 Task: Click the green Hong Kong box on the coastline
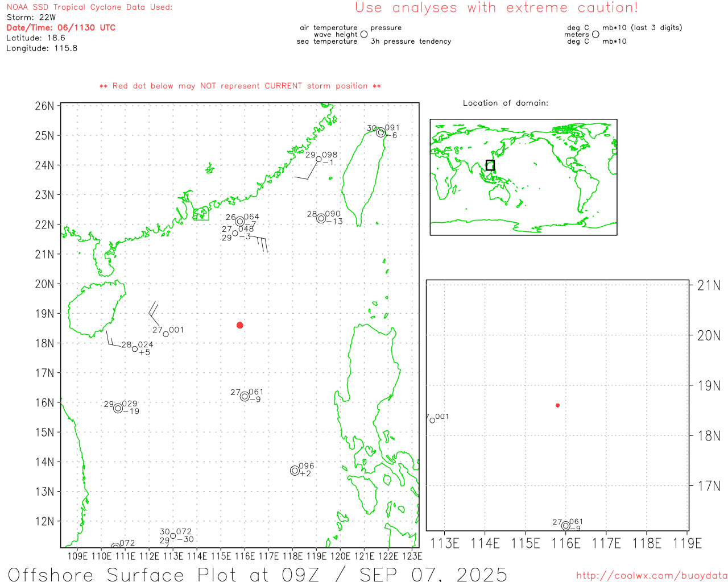pos(201,214)
